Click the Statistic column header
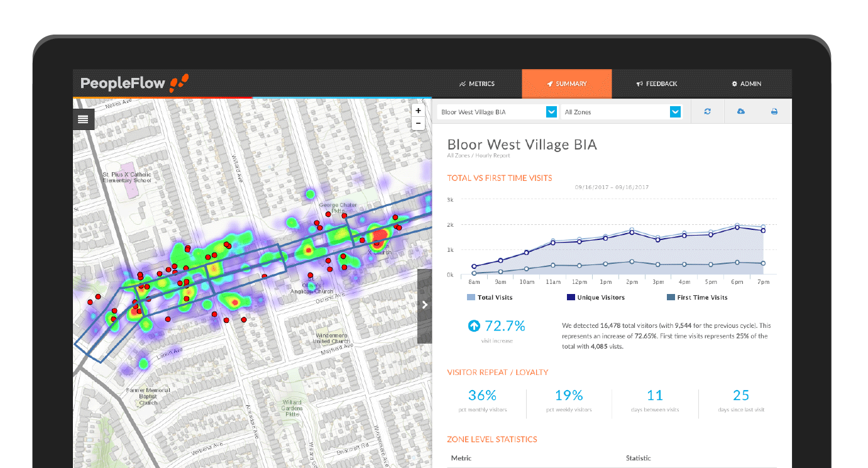The image size is (868, 468). click(639, 458)
